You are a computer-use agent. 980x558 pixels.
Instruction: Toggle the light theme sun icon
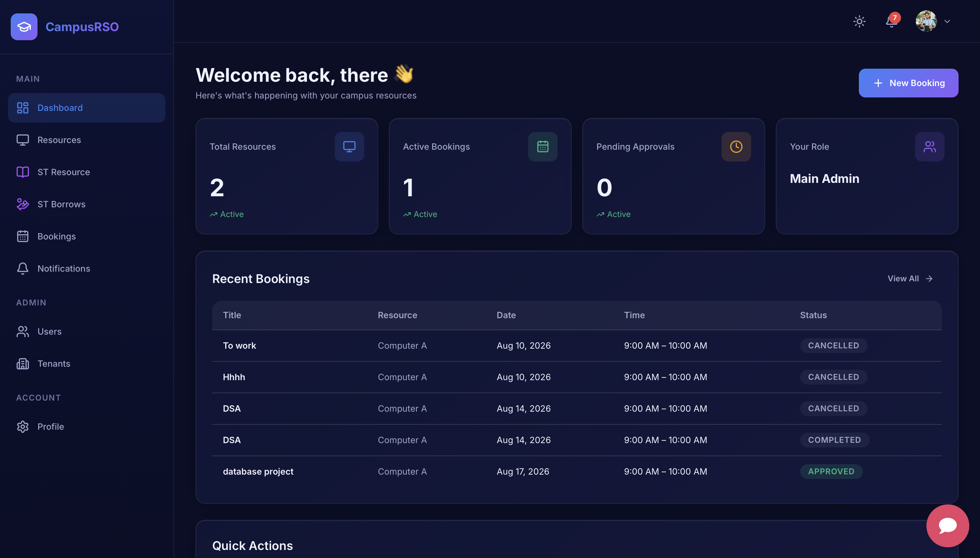(x=860, y=21)
